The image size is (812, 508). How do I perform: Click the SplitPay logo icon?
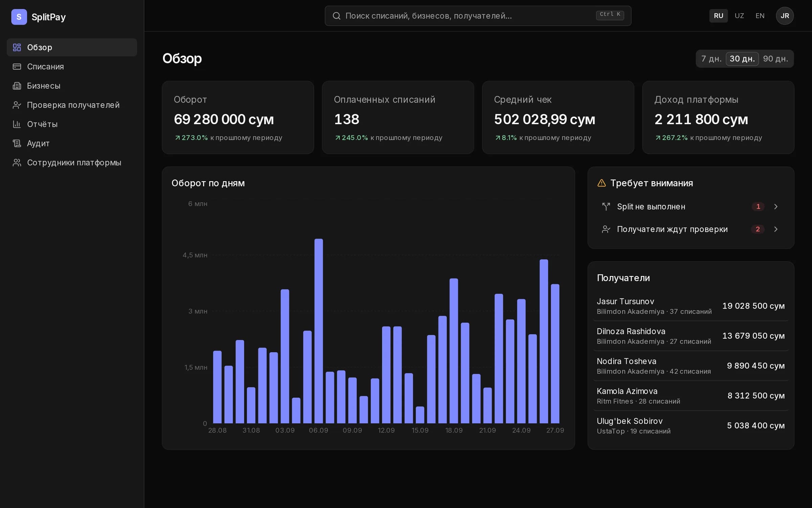pos(19,17)
